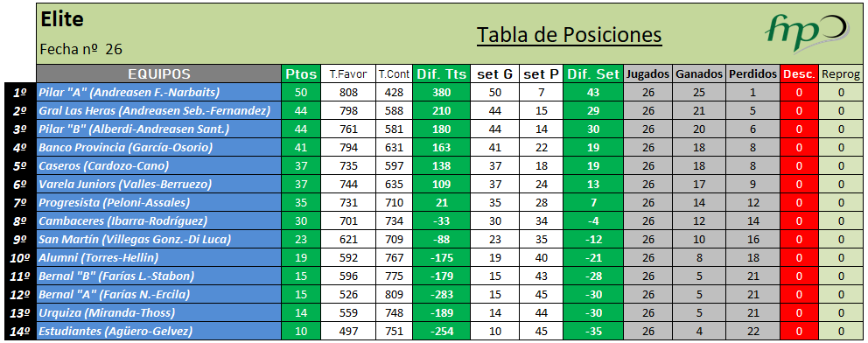Click the Gral Las Heras team cell
The height and width of the screenshot is (343, 868).
coord(159,110)
